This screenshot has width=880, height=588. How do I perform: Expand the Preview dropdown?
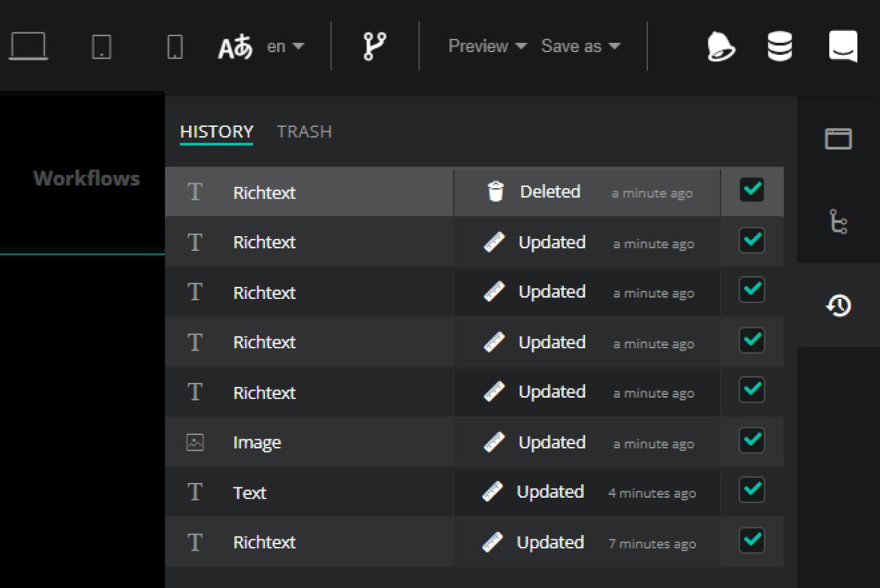(x=487, y=47)
